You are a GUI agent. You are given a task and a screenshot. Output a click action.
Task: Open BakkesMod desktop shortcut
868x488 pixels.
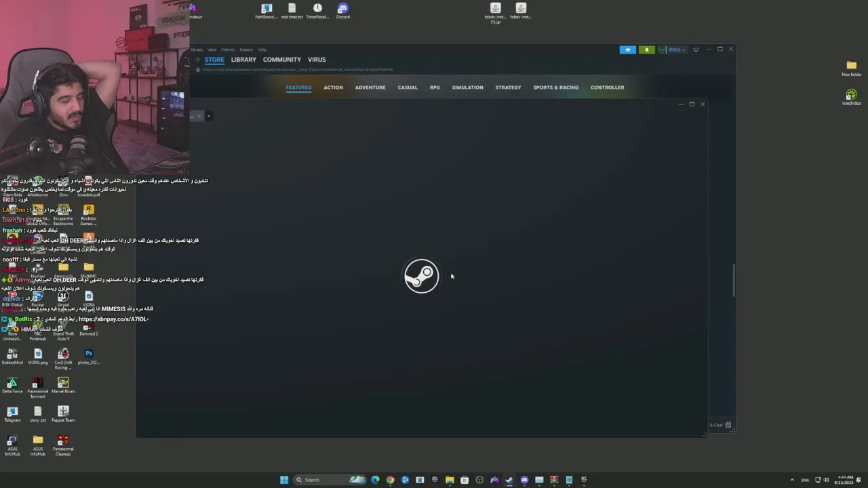(12, 357)
